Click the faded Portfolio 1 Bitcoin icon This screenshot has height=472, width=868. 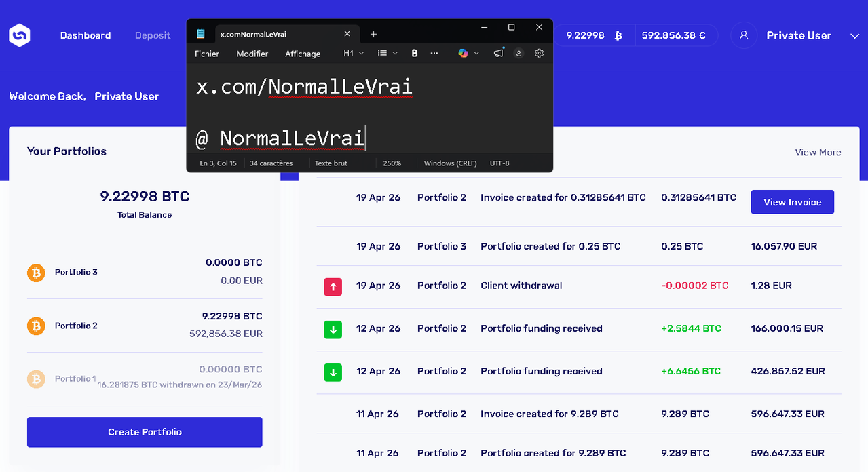tap(36, 379)
